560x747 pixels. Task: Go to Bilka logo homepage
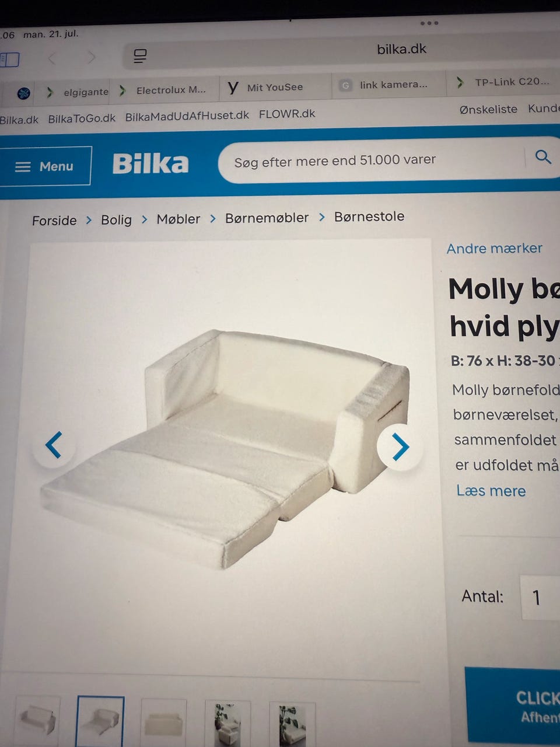click(x=150, y=164)
